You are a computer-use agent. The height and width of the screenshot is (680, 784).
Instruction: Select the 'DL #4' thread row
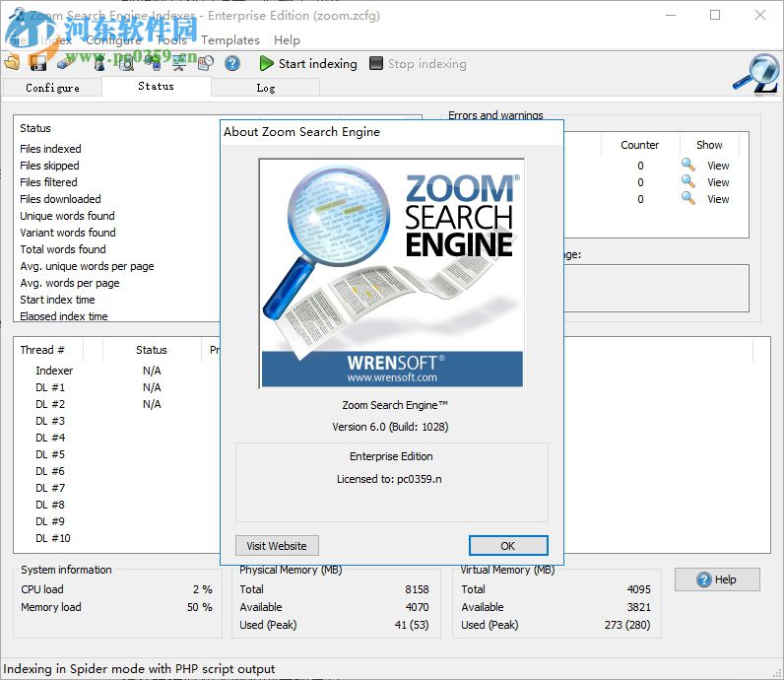coord(50,438)
